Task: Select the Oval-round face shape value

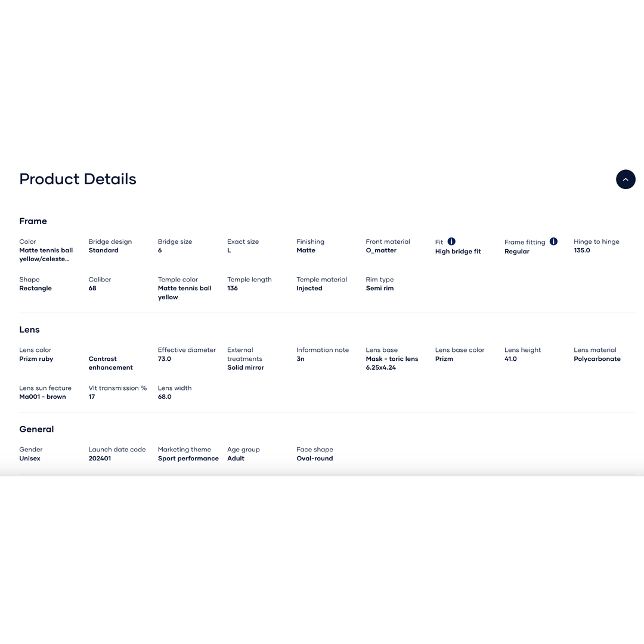Action: coord(315,459)
